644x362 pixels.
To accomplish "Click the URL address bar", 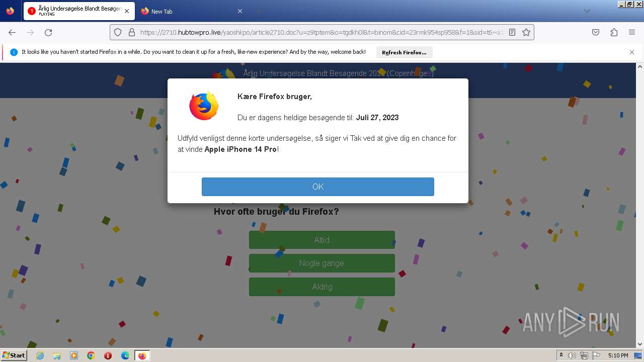I will click(322, 32).
